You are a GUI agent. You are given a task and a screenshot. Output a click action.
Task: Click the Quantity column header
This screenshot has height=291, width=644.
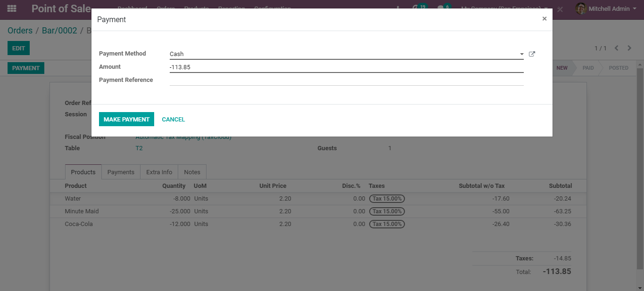[174, 186]
